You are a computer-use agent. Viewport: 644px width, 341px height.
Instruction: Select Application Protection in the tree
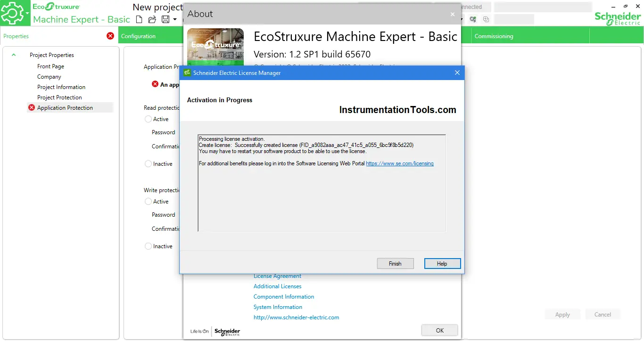point(65,108)
